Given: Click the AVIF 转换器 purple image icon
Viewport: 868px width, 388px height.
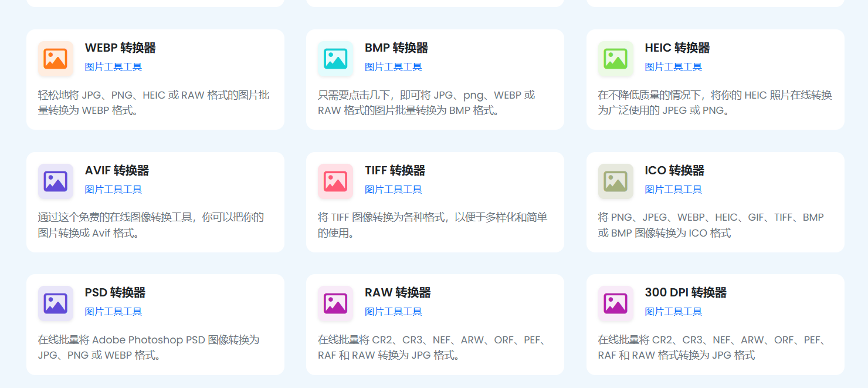Looking at the screenshot, I should (55, 181).
